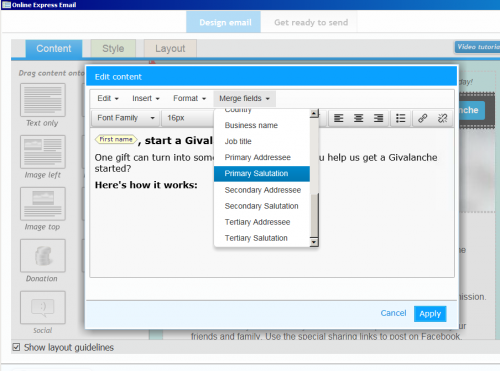Viewport: 500px width, 371px height.
Task: Insert a link with the chain icon
Action: click(x=423, y=118)
